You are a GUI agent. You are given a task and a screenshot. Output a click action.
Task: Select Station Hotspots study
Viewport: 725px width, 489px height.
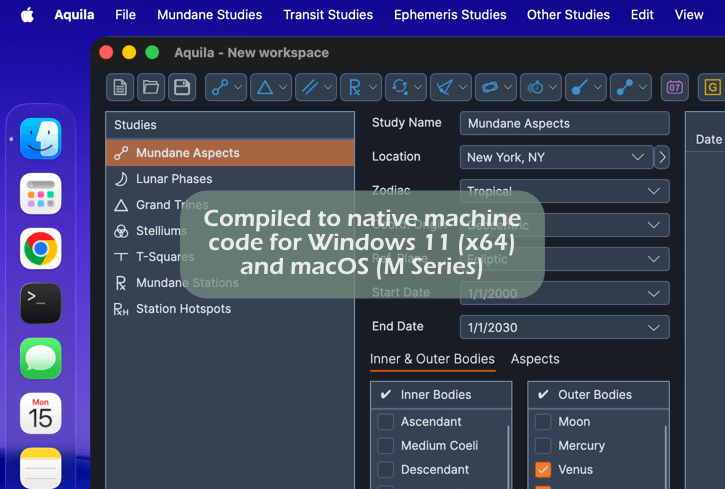183,309
